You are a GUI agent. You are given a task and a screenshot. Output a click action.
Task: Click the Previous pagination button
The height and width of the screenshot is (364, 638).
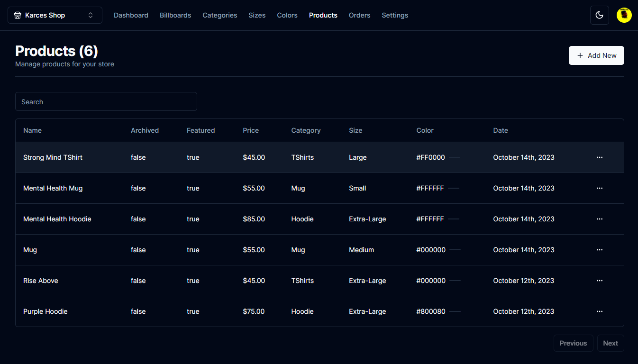[x=573, y=343]
